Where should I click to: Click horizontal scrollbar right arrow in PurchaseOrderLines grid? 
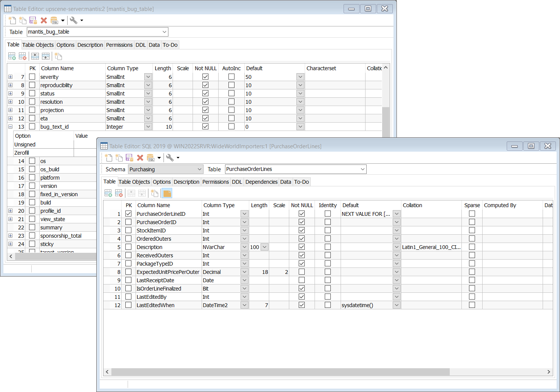click(x=549, y=372)
